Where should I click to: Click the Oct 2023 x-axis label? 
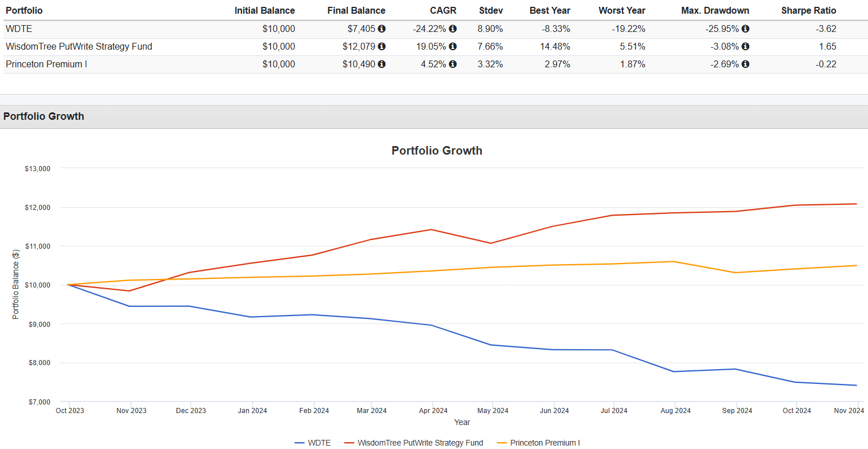pyautogui.click(x=70, y=411)
